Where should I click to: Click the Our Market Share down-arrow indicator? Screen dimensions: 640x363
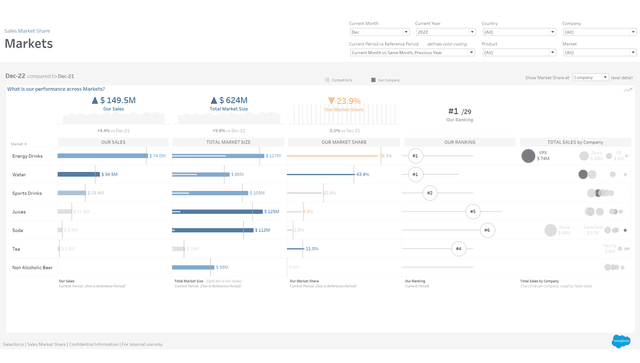[x=331, y=100]
